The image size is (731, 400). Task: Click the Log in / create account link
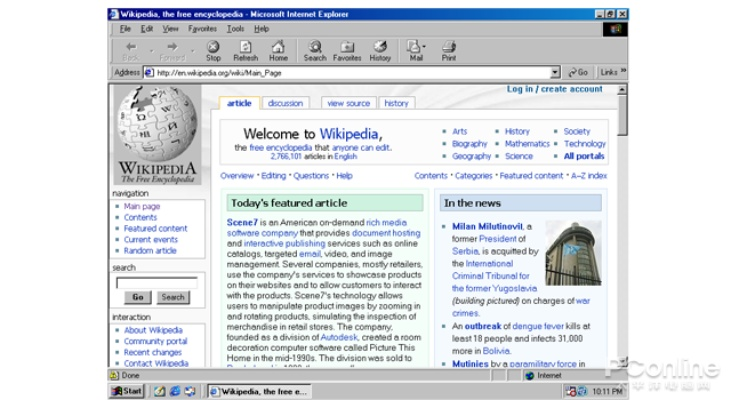554,89
